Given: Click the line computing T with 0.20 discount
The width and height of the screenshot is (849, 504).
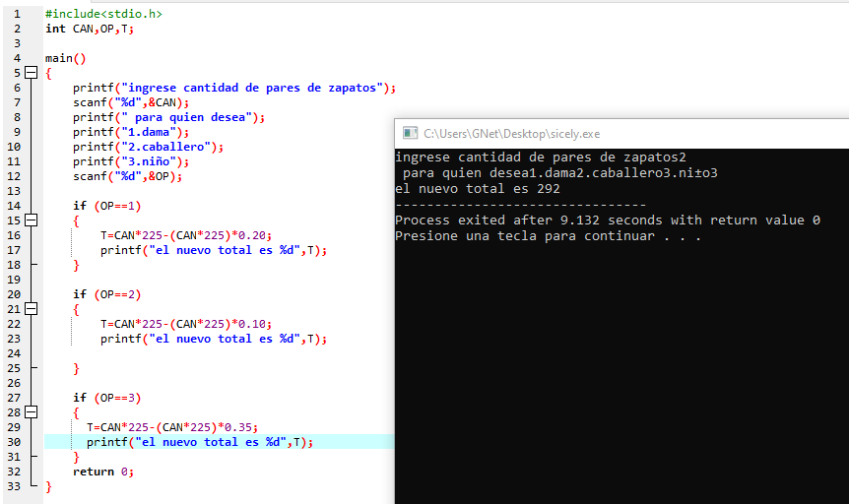Looking at the screenshot, I should (186, 235).
